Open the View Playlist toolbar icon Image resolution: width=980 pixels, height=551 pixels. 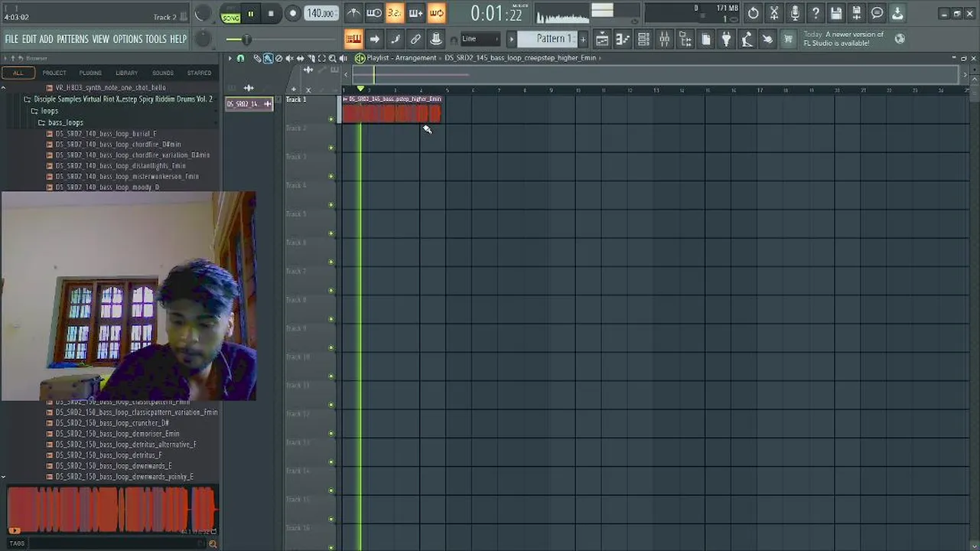coord(602,39)
